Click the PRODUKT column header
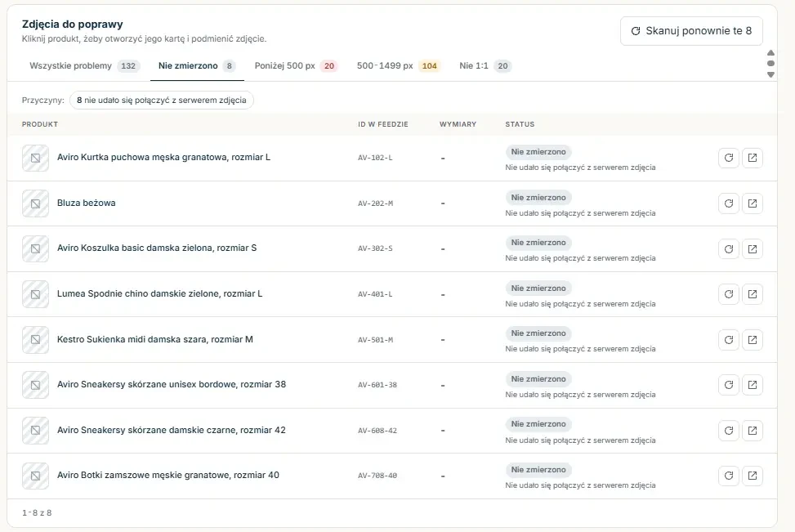795x532 pixels. click(x=40, y=124)
